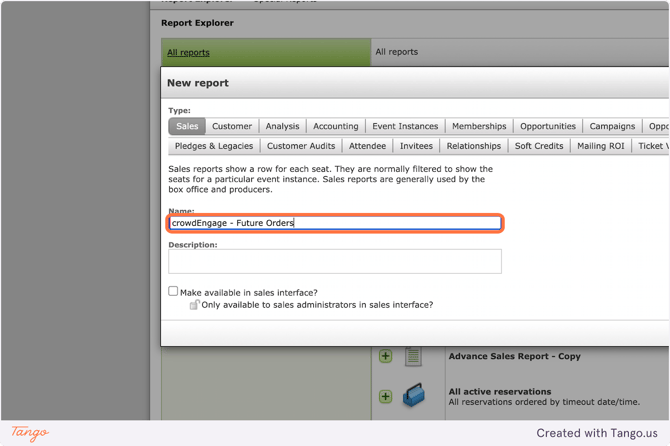Click the report Name input field

[x=335, y=223]
